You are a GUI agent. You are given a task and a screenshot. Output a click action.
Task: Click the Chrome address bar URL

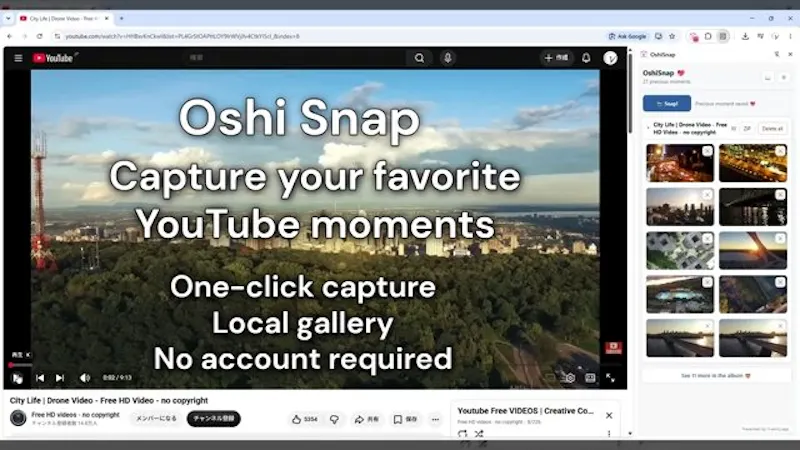[182, 36]
